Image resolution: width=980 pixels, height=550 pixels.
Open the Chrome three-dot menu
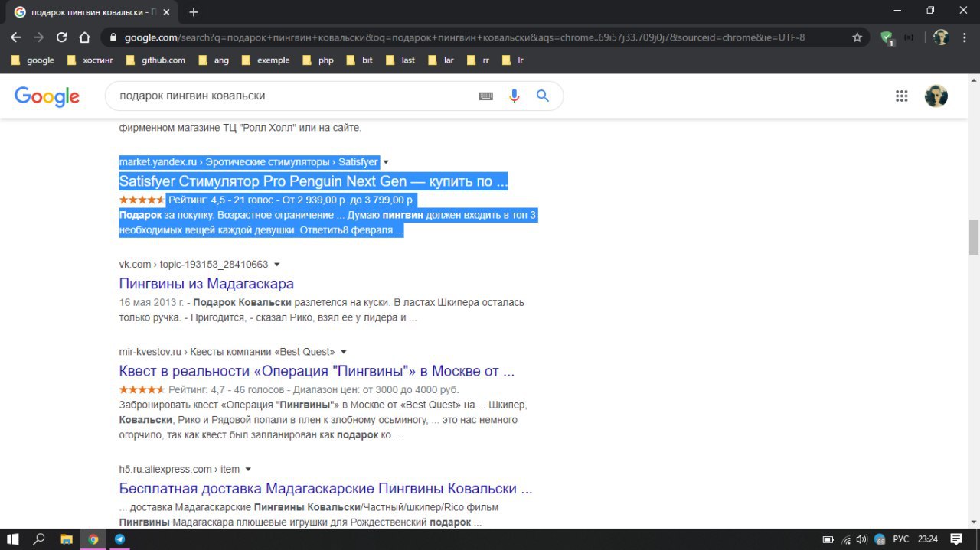pos(964,37)
